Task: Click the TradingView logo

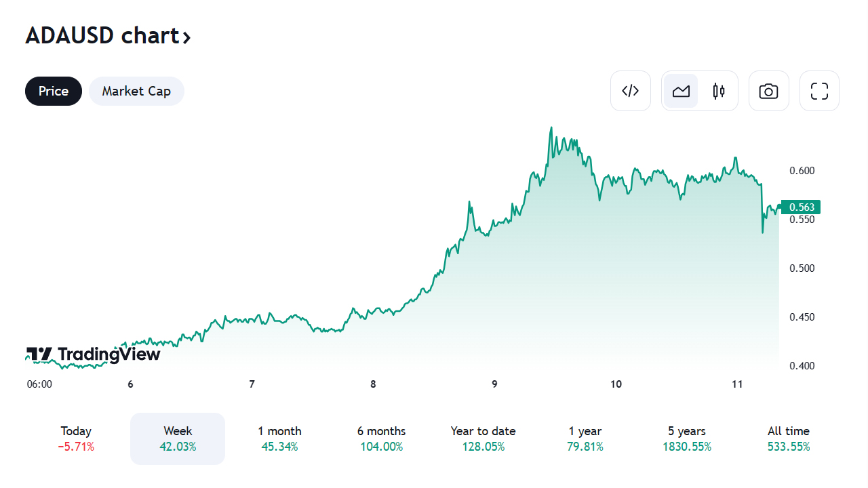Action: tap(93, 354)
